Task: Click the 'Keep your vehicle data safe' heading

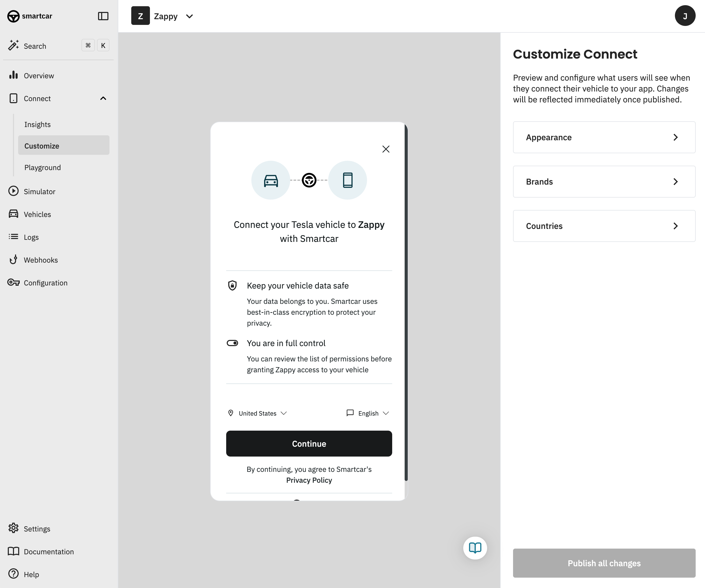Action: [298, 286]
